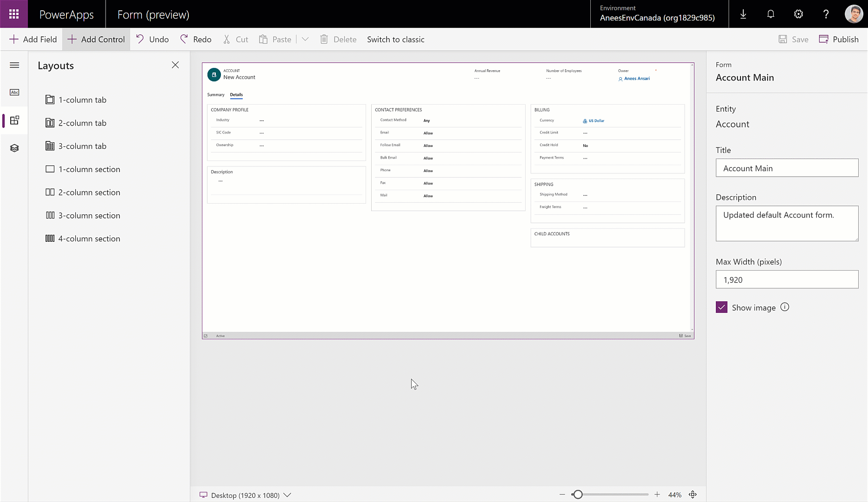Select the SHIPPING section header
Screen dimensions: 868x502
click(544, 185)
